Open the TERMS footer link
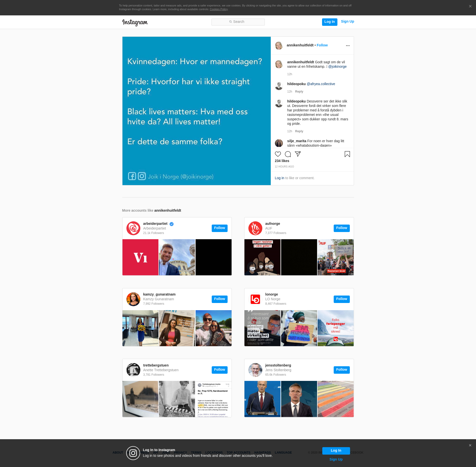 click(x=196, y=453)
